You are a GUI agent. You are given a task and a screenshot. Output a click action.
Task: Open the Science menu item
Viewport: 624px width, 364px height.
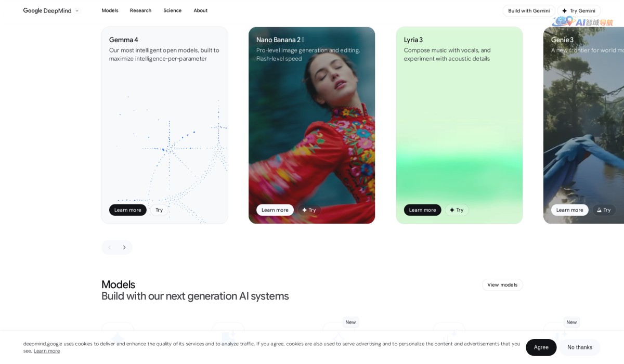(172, 10)
